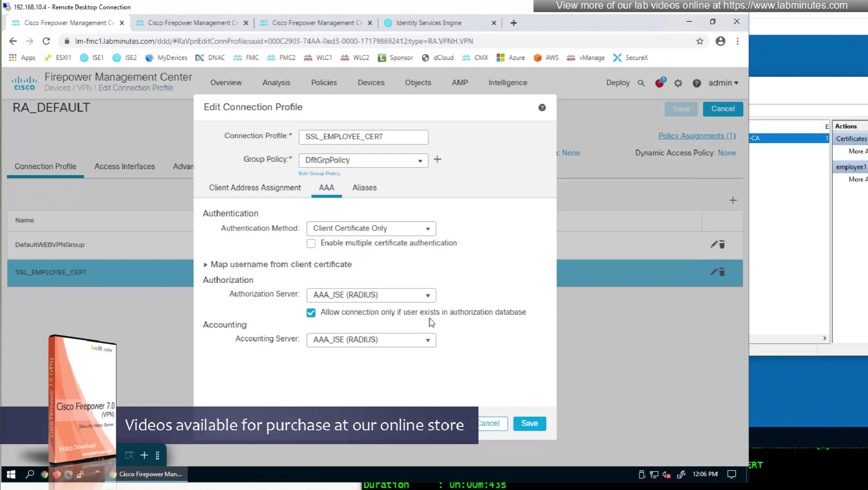Delete the SSL_EMPLOYEE_CERT profile via trash icon
The width and height of the screenshot is (868, 490).
pyautogui.click(x=722, y=272)
